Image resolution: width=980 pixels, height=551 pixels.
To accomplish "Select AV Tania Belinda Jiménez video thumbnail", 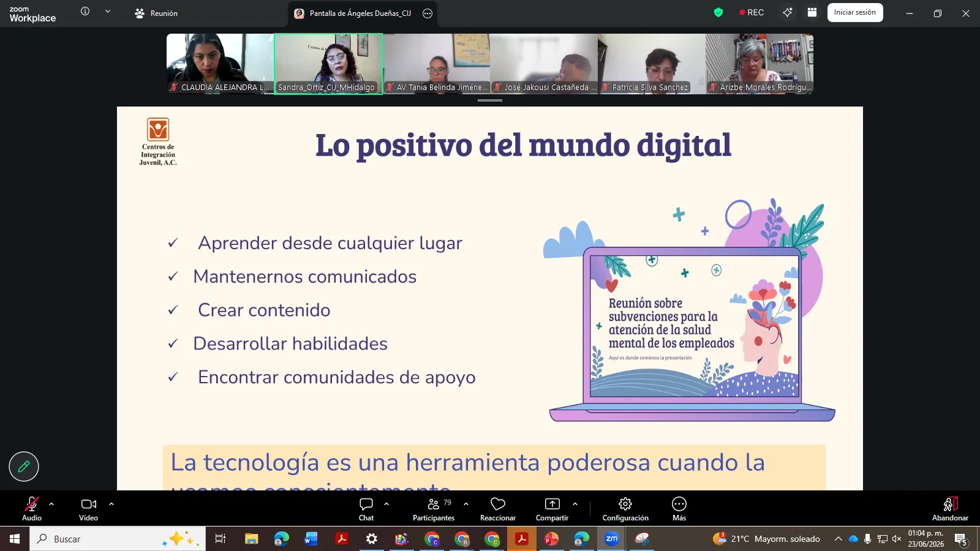I will pyautogui.click(x=437, y=64).
